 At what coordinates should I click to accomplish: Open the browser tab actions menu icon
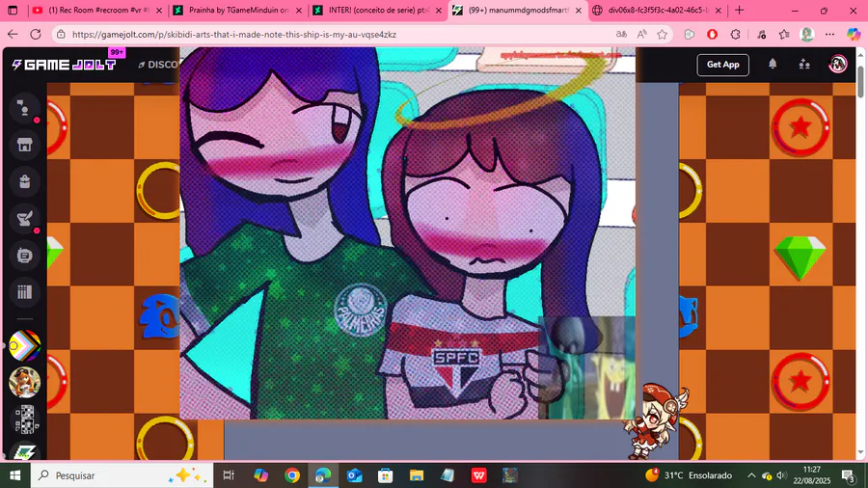(x=13, y=10)
